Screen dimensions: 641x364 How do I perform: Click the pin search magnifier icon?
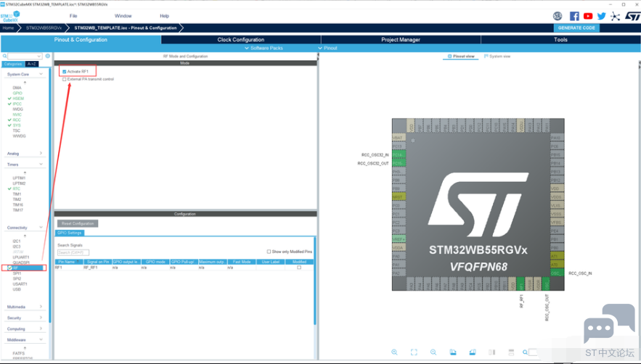526,352
